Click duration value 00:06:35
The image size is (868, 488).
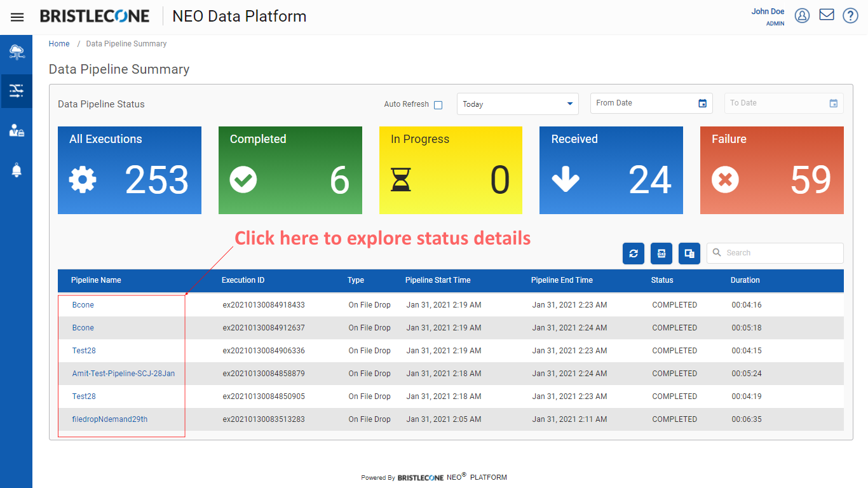pyautogui.click(x=747, y=419)
